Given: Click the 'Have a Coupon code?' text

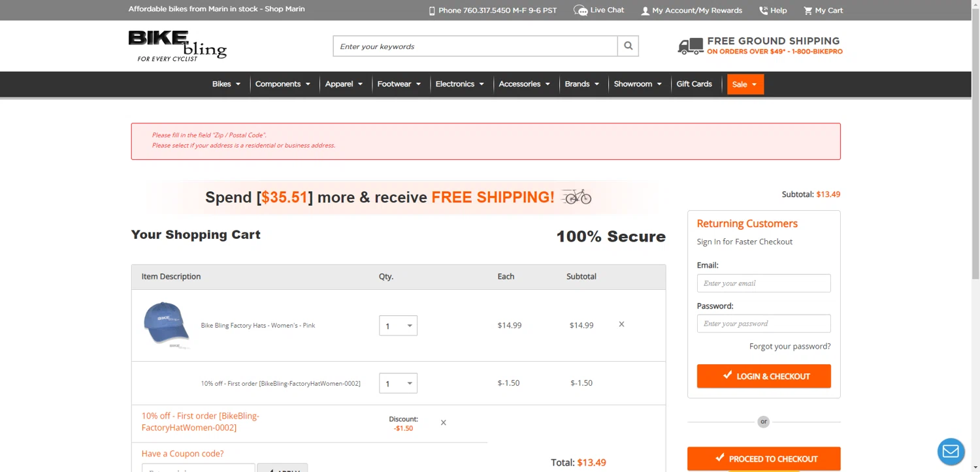Looking at the screenshot, I should point(182,454).
